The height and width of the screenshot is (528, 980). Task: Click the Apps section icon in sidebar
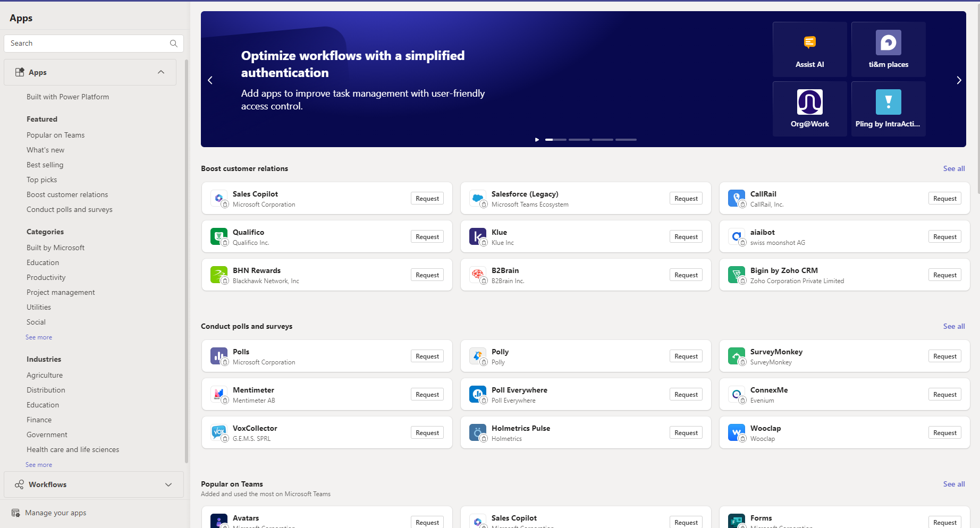pyautogui.click(x=20, y=72)
